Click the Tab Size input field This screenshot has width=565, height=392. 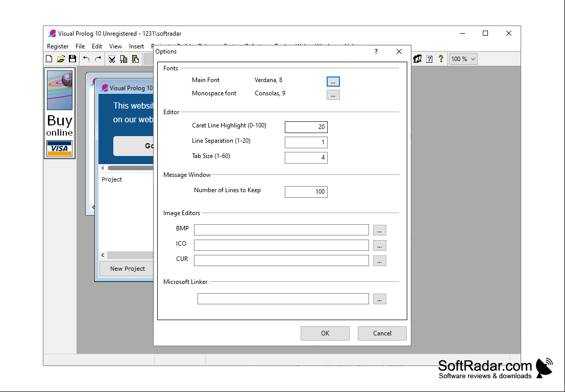point(306,158)
